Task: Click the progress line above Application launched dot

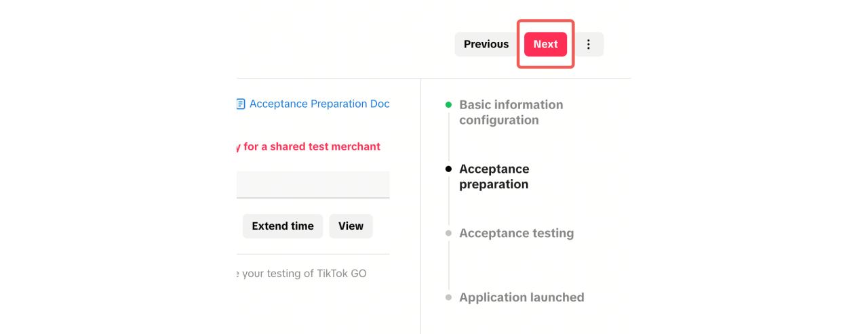Action: coord(448,268)
